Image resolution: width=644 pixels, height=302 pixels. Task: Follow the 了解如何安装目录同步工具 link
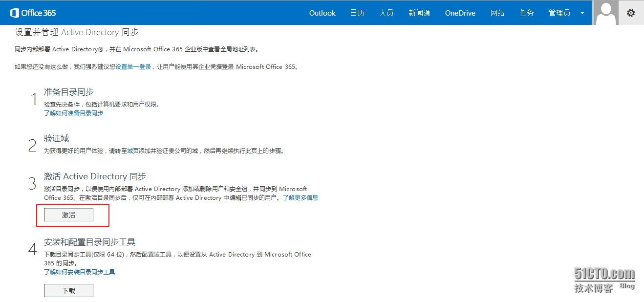coord(79,272)
